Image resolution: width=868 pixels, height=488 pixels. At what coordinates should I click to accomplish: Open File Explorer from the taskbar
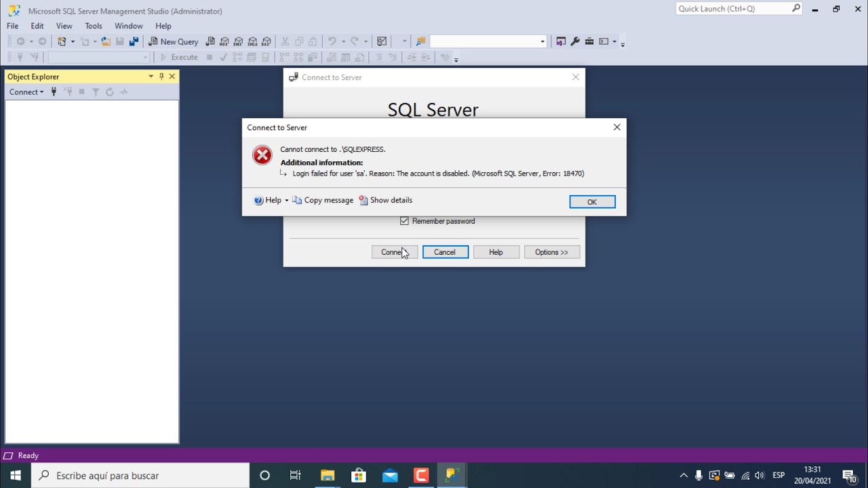(x=328, y=476)
